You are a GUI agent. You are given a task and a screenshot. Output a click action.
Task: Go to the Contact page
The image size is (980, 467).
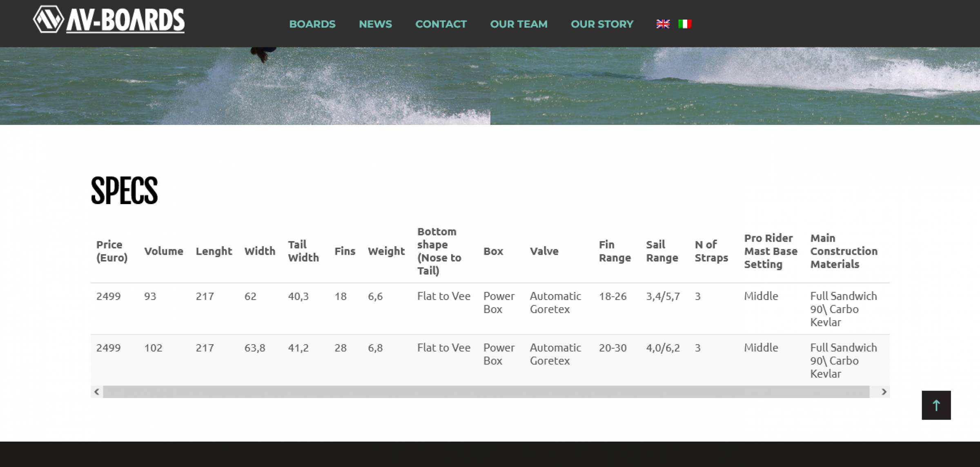[441, 24]
